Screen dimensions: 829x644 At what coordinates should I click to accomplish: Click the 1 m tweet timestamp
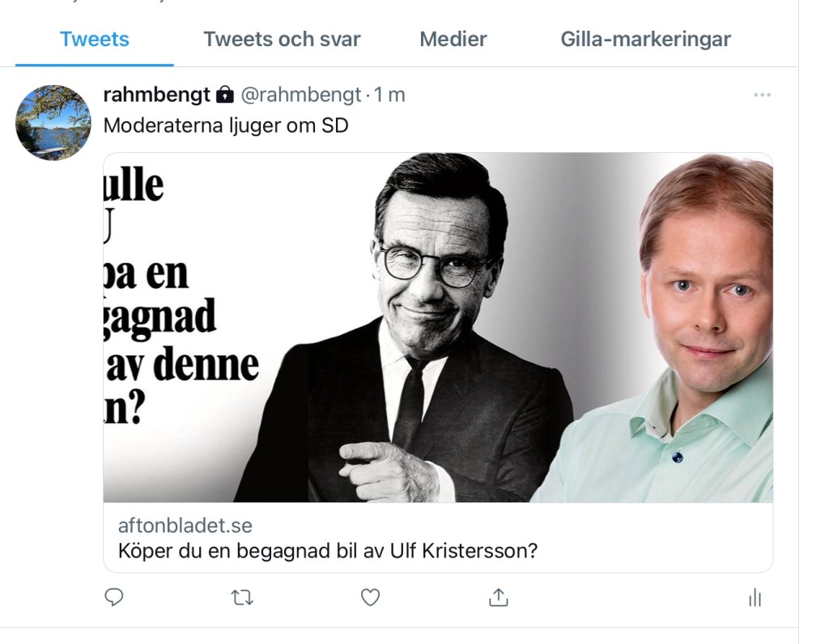pos(389,95)
